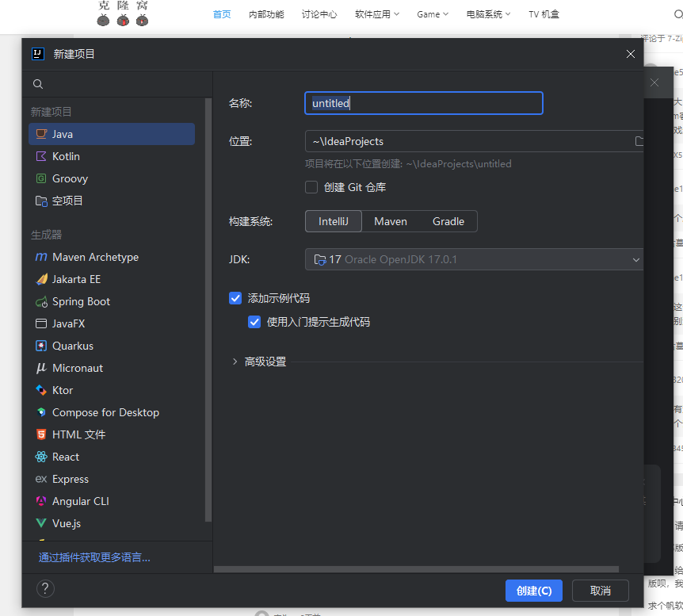Choose the Spring Boot generator icon

click(x=41, y=301)
